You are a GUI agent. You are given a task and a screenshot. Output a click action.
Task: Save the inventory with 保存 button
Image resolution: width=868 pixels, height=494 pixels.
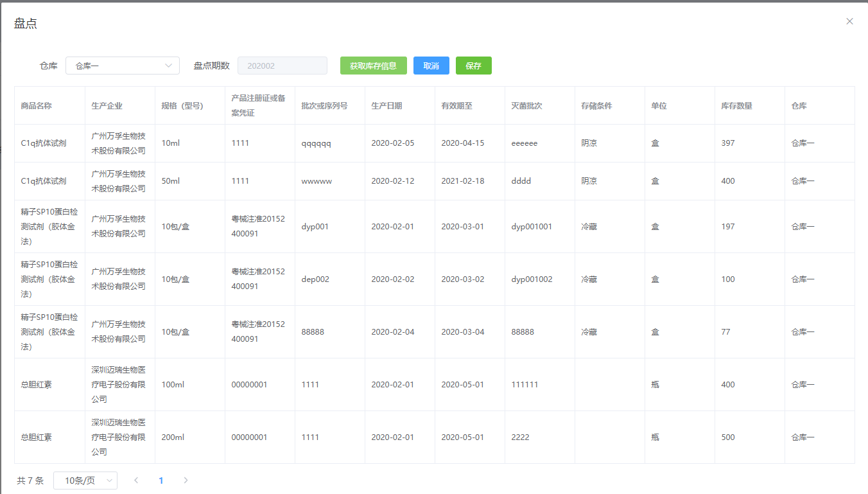pos(473,66)
